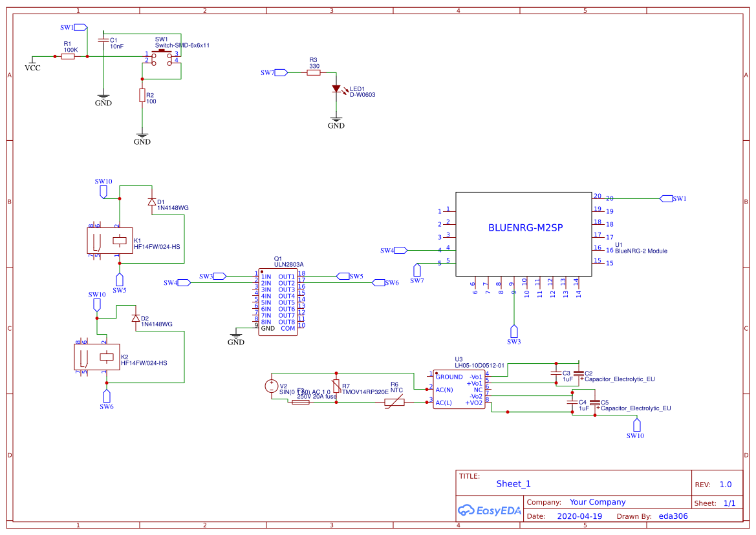Viewport: 756px width, 535px height.
Task: Select resistor R1 labeled 100K
Action: pos(68,56)
